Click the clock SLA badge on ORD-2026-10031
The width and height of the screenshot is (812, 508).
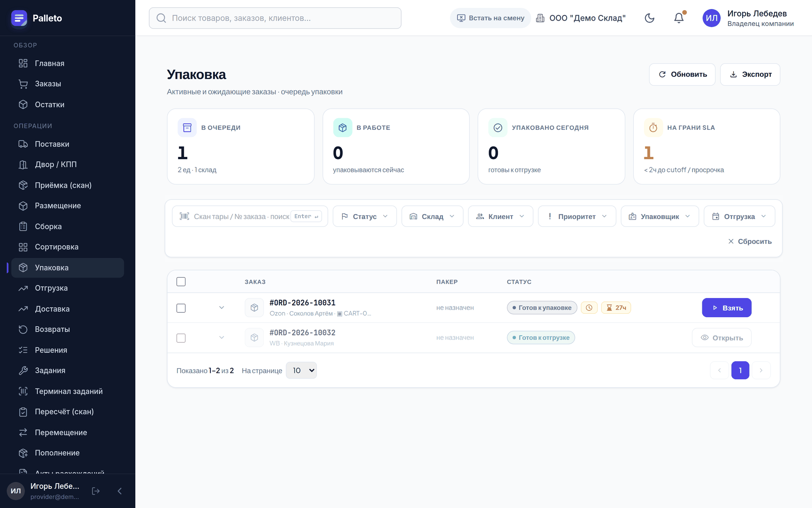589,308
